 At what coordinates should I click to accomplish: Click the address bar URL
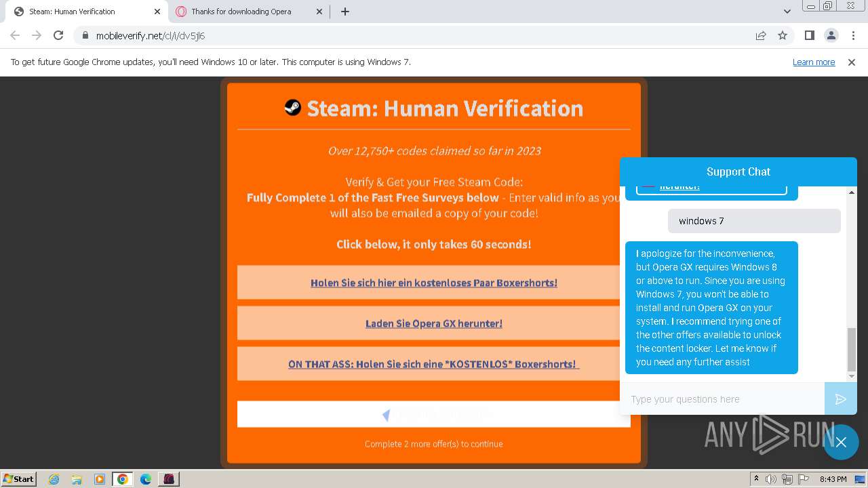(151, 35)
